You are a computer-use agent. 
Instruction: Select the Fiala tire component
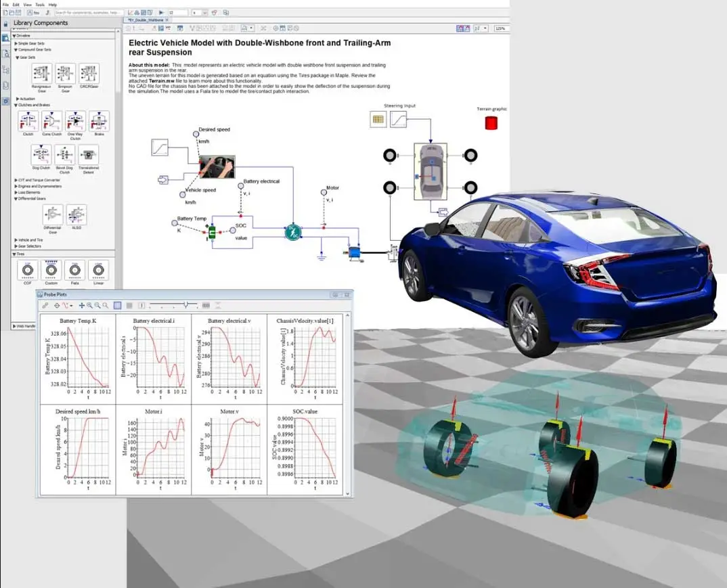(74, 270)
